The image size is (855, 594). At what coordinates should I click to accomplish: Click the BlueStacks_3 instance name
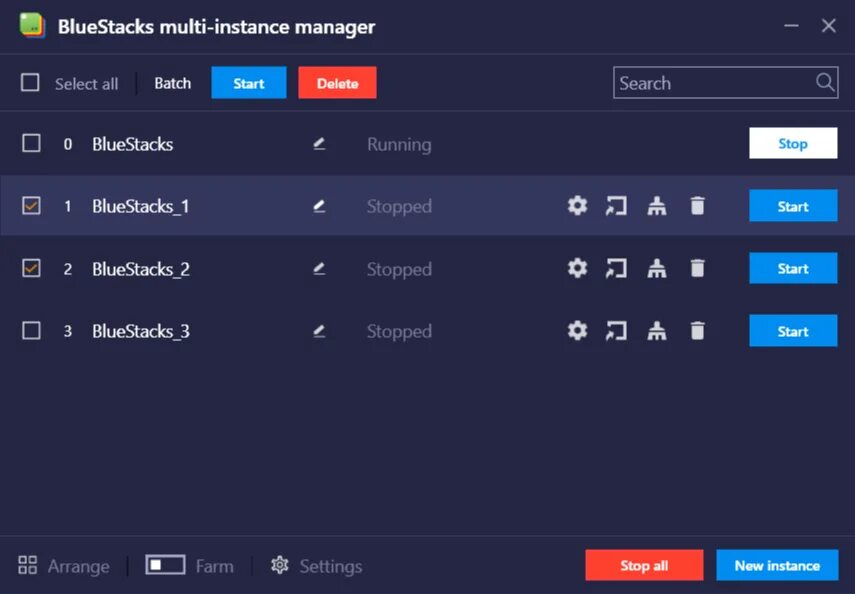tap(141, 331)
